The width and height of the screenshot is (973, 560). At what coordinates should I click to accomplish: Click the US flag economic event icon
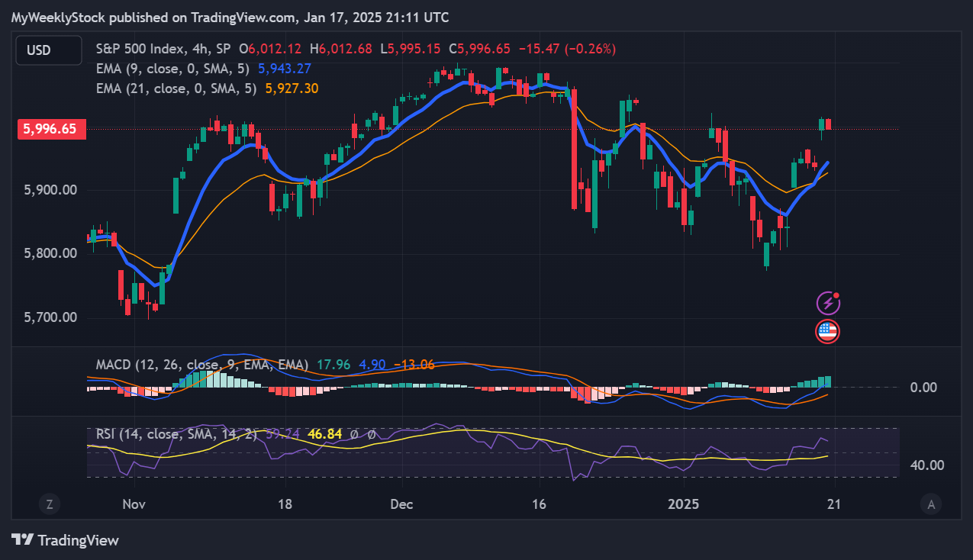coord(828,331)
